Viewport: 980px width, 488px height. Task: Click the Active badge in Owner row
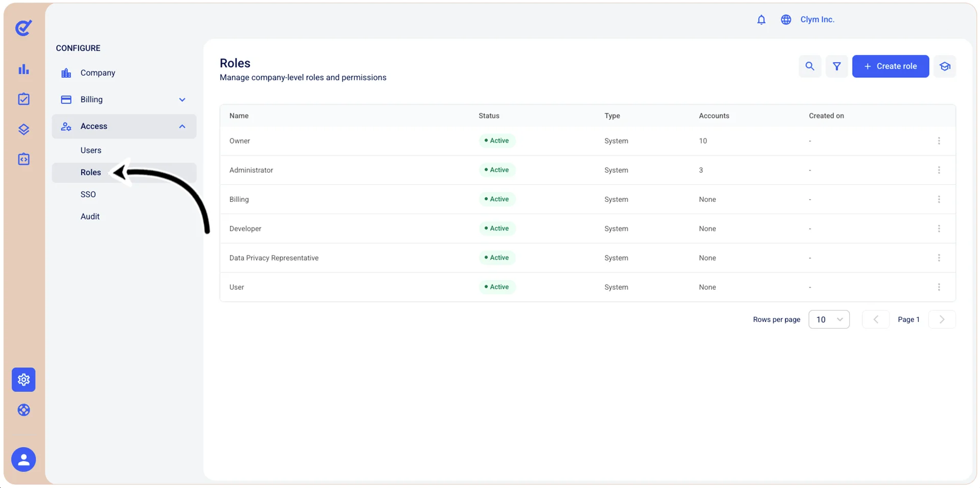pos(496,141)
